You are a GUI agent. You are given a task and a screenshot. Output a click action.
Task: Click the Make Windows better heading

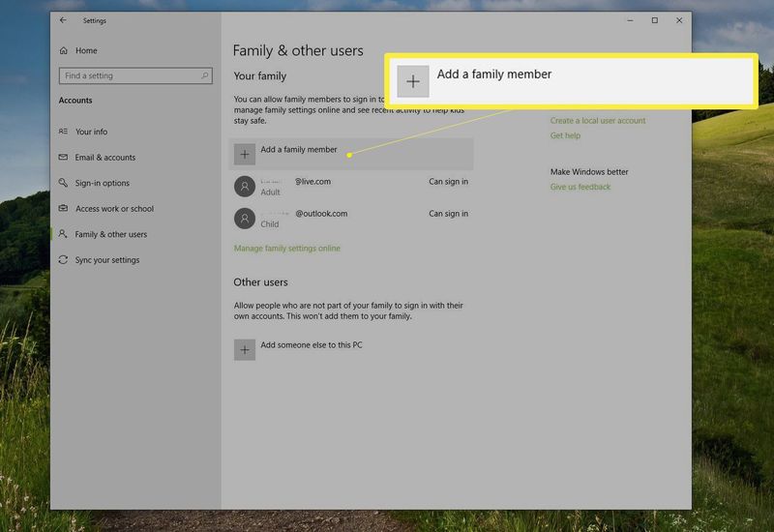tap(589, 172)
